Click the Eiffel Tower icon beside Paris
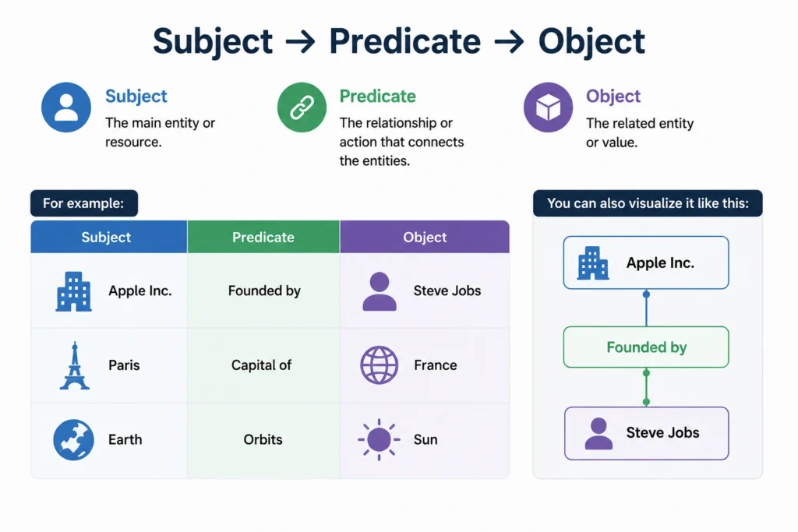The width and height of the screenshot is (798, 532). [x=75, y=365]
